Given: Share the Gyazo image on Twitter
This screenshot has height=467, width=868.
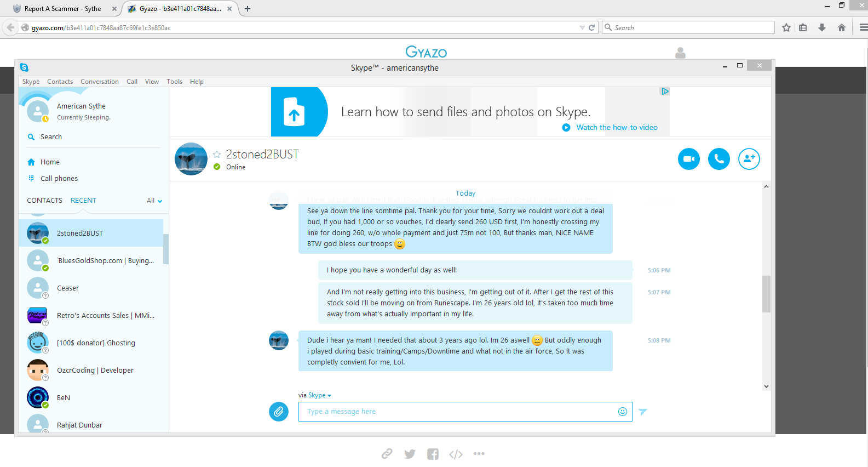Looking at the screenshot, I should click(x=410, y=454).
